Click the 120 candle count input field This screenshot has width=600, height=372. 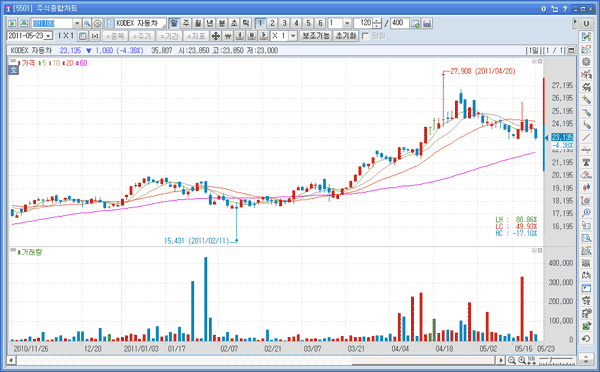(363, 23)
